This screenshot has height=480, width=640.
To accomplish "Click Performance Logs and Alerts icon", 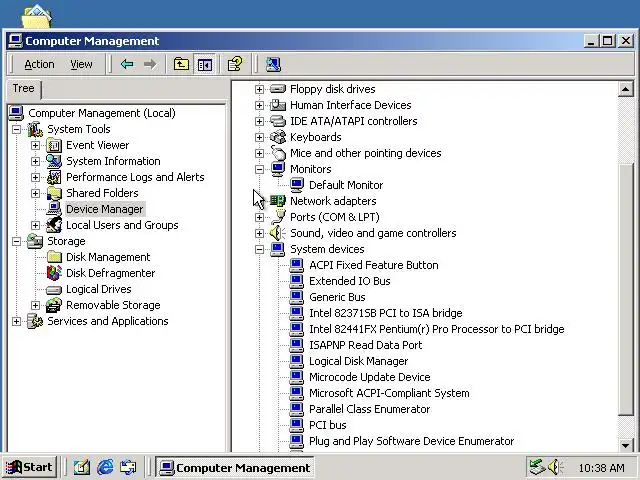I will coord(54,177).
